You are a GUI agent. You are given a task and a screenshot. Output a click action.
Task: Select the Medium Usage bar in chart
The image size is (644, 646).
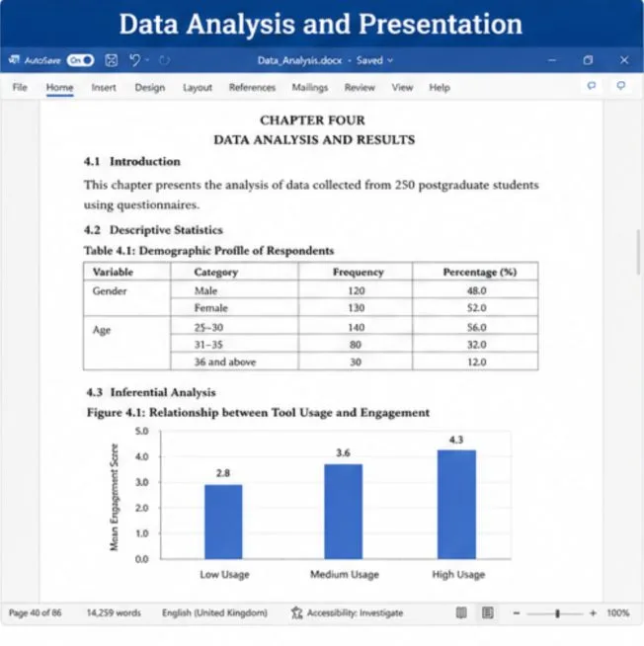pos(343,512)
